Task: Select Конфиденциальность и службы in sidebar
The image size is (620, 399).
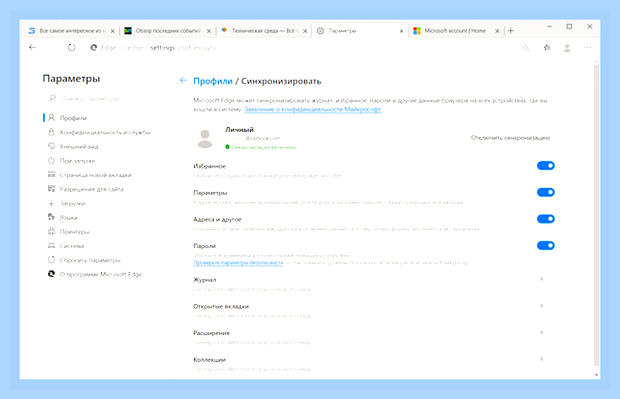Action: click(x=105, y=132)
